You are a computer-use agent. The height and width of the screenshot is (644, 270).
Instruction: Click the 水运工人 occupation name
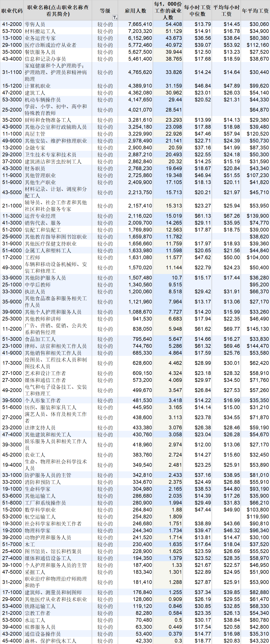(x=35, y=620)
